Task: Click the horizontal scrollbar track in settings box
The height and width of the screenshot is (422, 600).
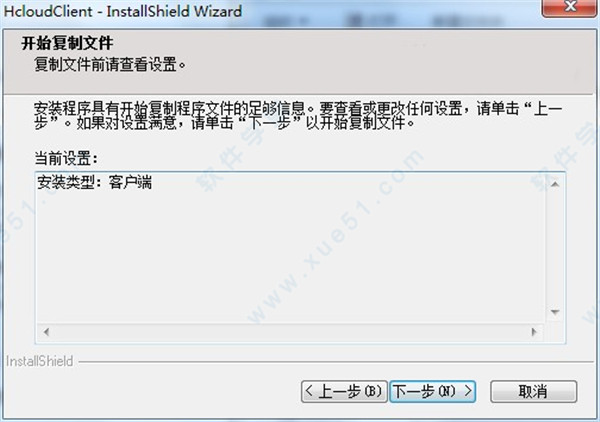Action: pos(290,332)
